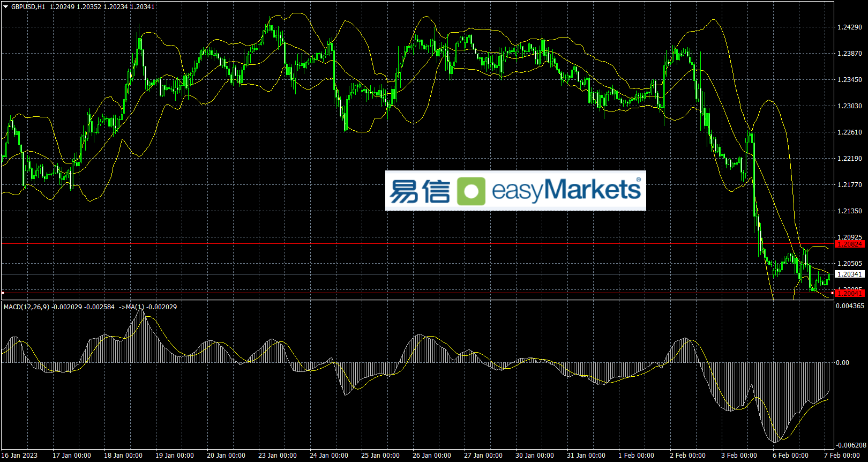Viewport: 868px width, 462px height.
Task: Click the 3 Feb 00:00 time label
Action: click(739, 456)
